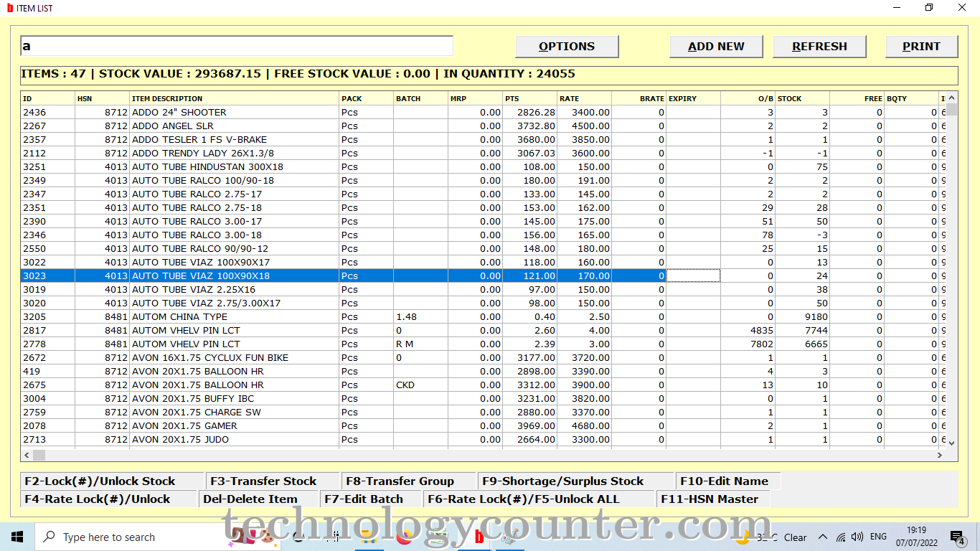Viewport: 980px width, 551px height.
Task: Open the Windows Start menu
Action: click(17, 537)
